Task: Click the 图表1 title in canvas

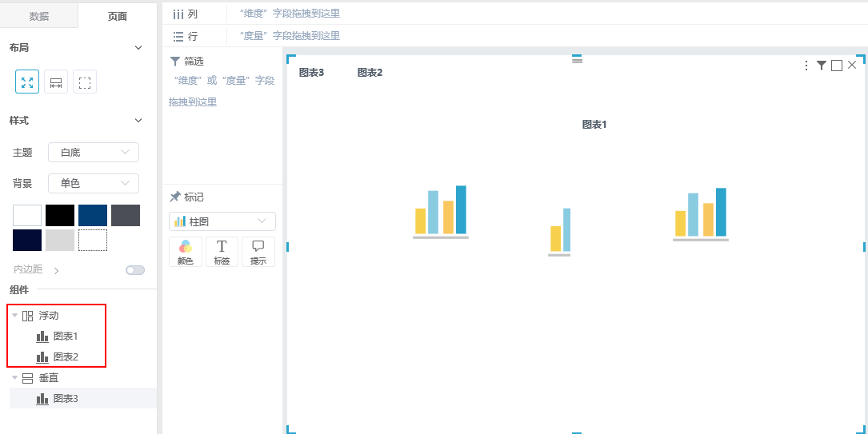Action: [x=594, y=125]
